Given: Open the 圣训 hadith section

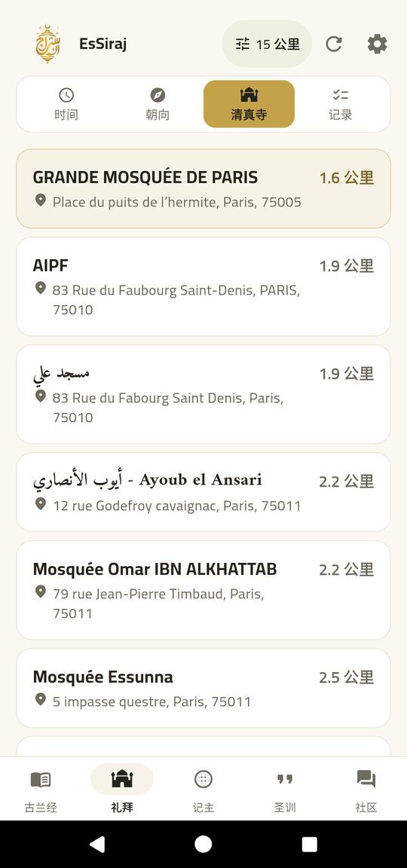Looking at the screenshot, I should point(285,789).
